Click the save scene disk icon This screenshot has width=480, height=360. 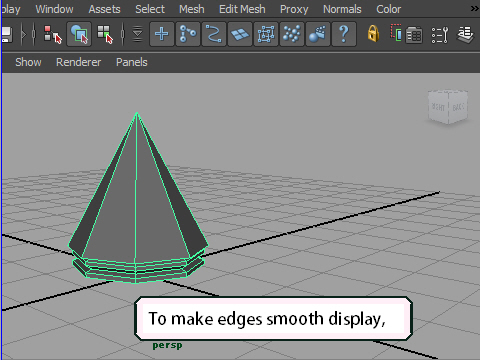pos(7,34)
